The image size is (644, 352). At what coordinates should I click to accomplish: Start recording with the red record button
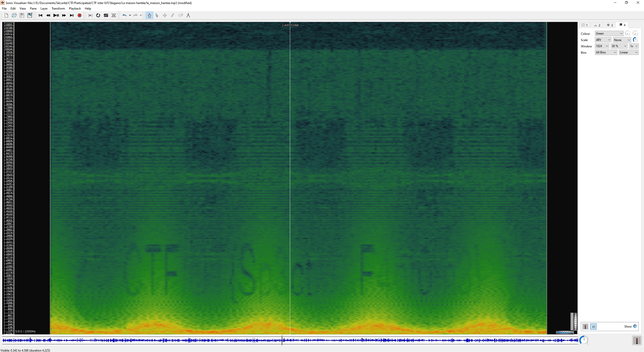[80, 15]
